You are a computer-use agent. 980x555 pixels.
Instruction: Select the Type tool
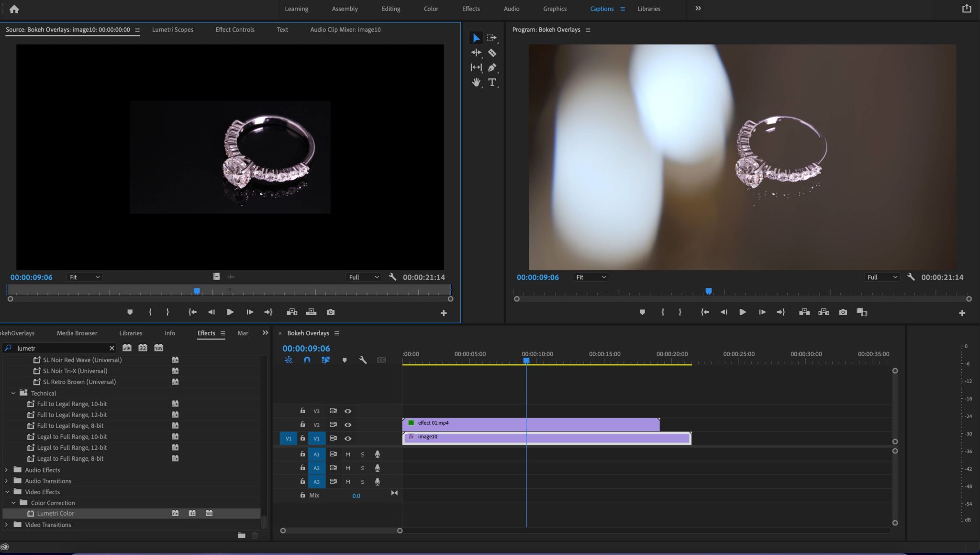click(x=492, y=82)
